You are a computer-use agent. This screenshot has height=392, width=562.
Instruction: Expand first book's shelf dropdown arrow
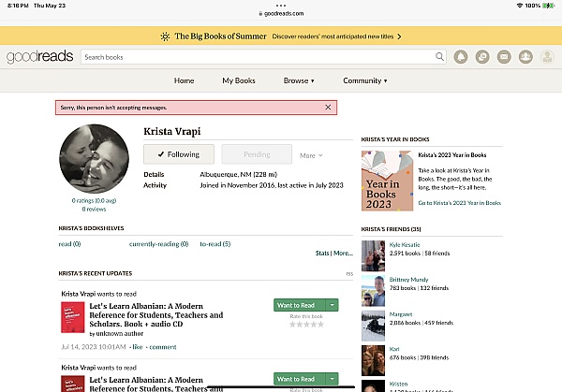pos(332,305)
